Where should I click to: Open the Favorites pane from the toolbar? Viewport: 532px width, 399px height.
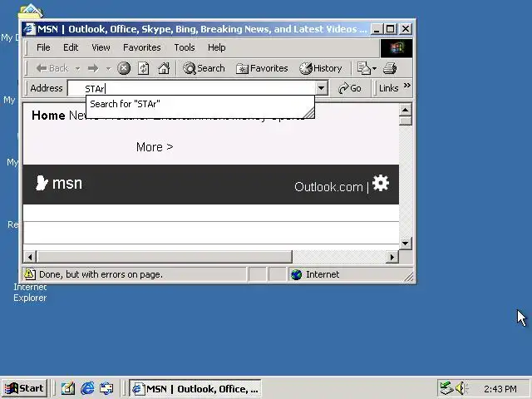pos(262,68)
